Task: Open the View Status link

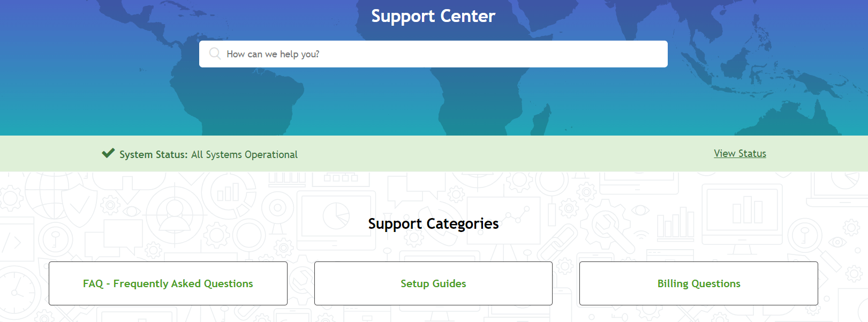Action: point(740,154)
